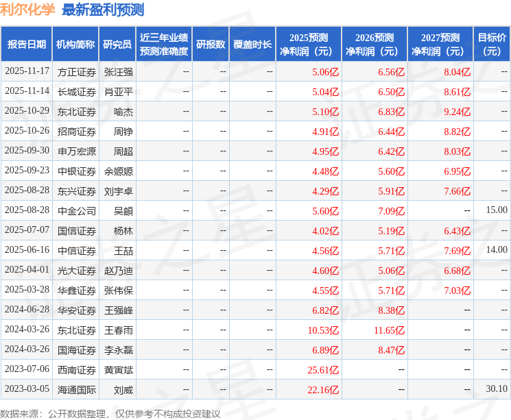This screenshot has height=420, width=511.
Task: Select the 中信证券 institution cell
Action: [77, 251]
